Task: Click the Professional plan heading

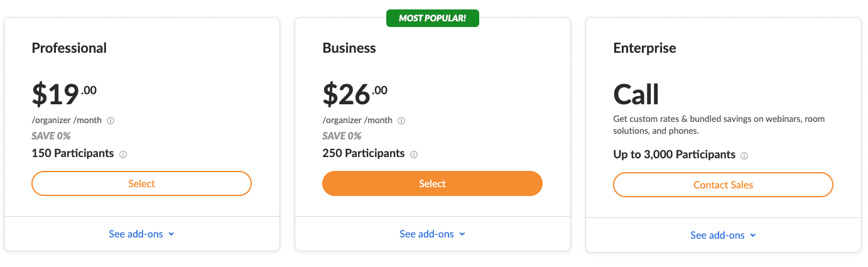Action: coord(69,48)
